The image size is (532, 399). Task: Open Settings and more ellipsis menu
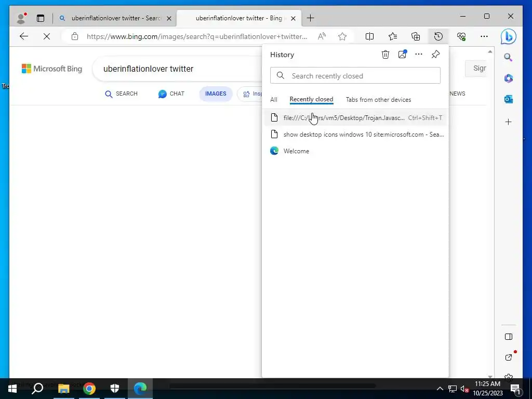coord(484,36)
